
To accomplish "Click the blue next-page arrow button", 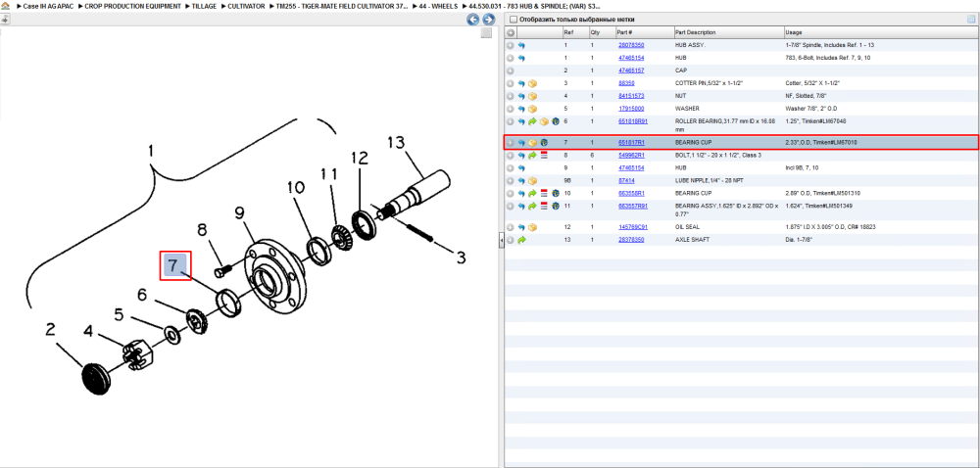I will 489,20.
